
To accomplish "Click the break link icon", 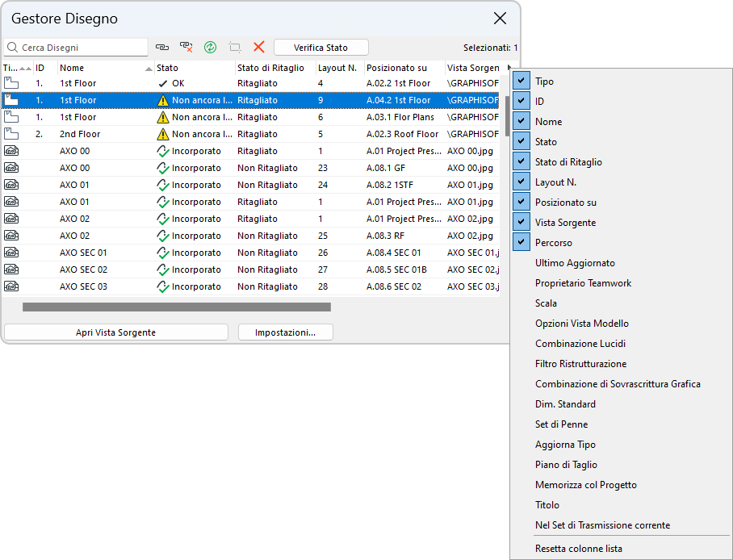I will coord(186,48).
